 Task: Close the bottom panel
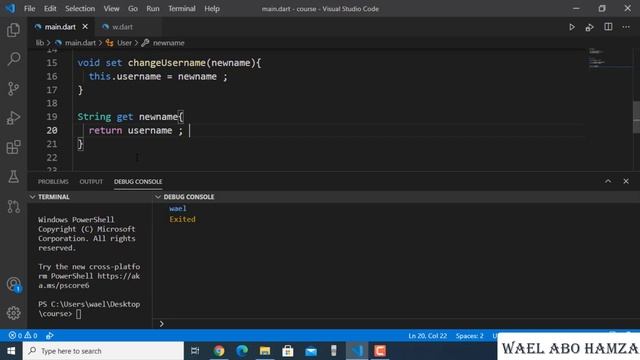coord(626,181)
